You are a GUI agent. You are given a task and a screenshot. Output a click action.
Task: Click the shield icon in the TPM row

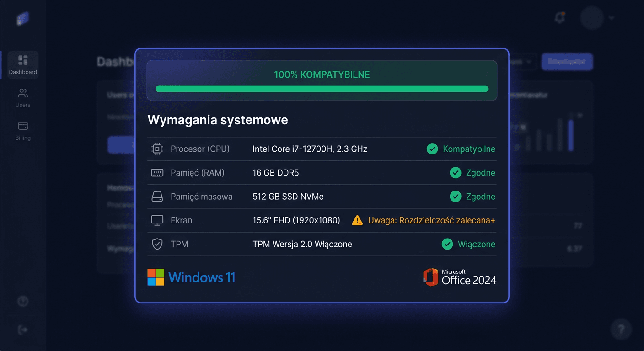click(157, 244)
